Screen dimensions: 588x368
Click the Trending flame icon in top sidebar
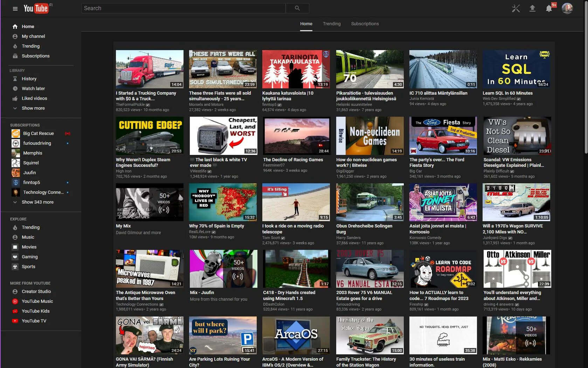[15, 46]
